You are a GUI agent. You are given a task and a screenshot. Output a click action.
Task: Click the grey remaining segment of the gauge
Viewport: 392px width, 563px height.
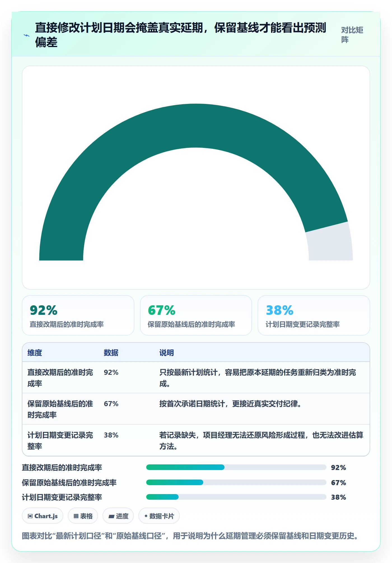click(x=330, y=242)
